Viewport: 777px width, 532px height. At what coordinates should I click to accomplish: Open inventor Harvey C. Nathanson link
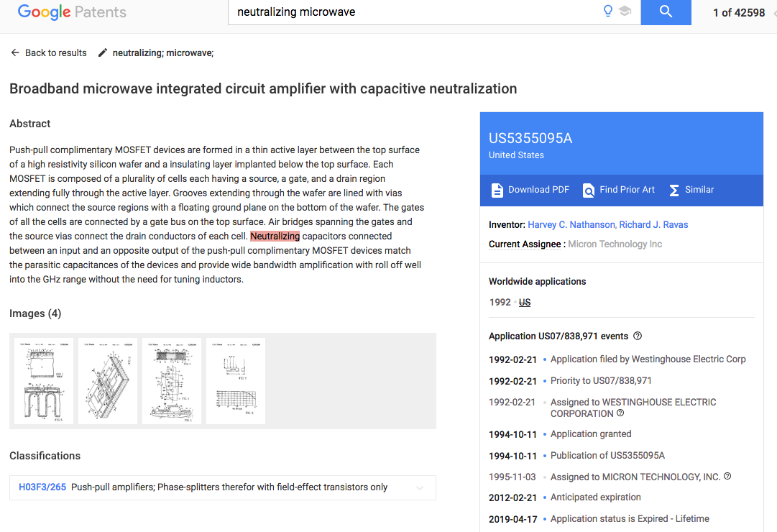click(x=571, y=224)
